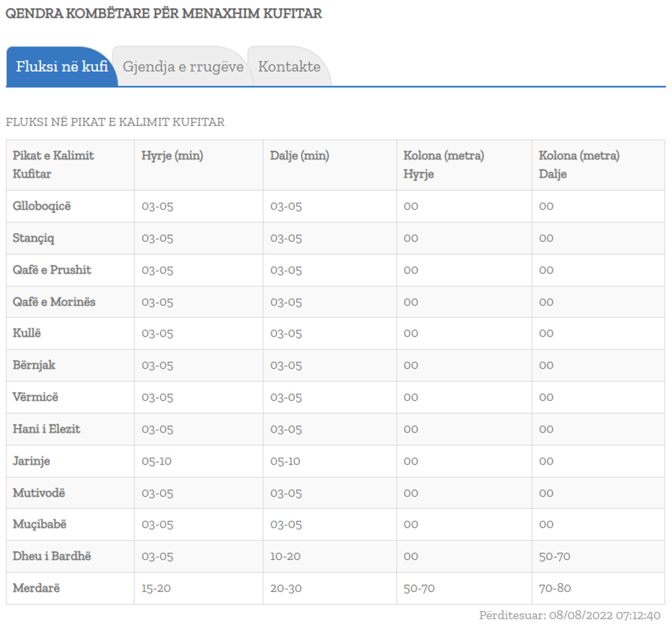Open the Fluksi në kufi tab
The height and width of the screenshot is (627, 672).
(62, 67)
